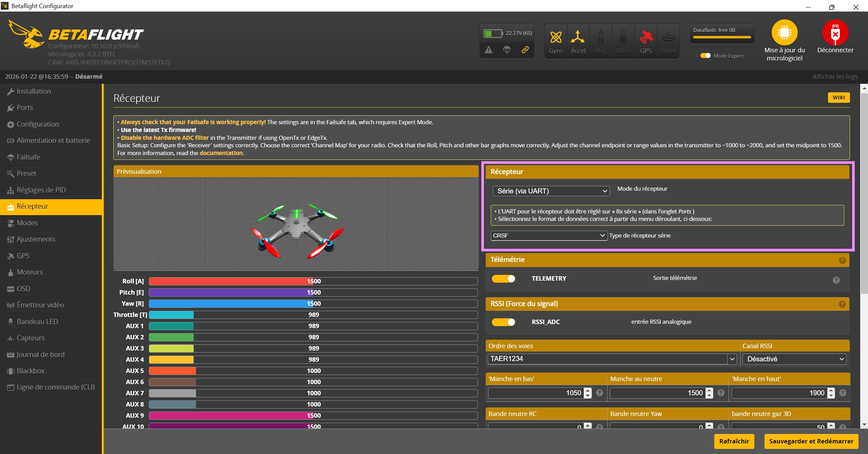
Task: Open the Failsafe tab in sidebar
Action: 28,157
